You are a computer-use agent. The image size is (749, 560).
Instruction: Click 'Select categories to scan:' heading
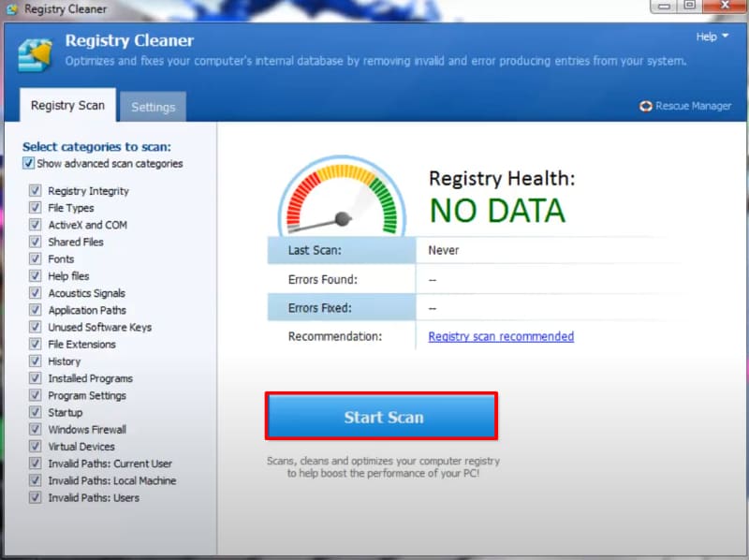(96, 147)
